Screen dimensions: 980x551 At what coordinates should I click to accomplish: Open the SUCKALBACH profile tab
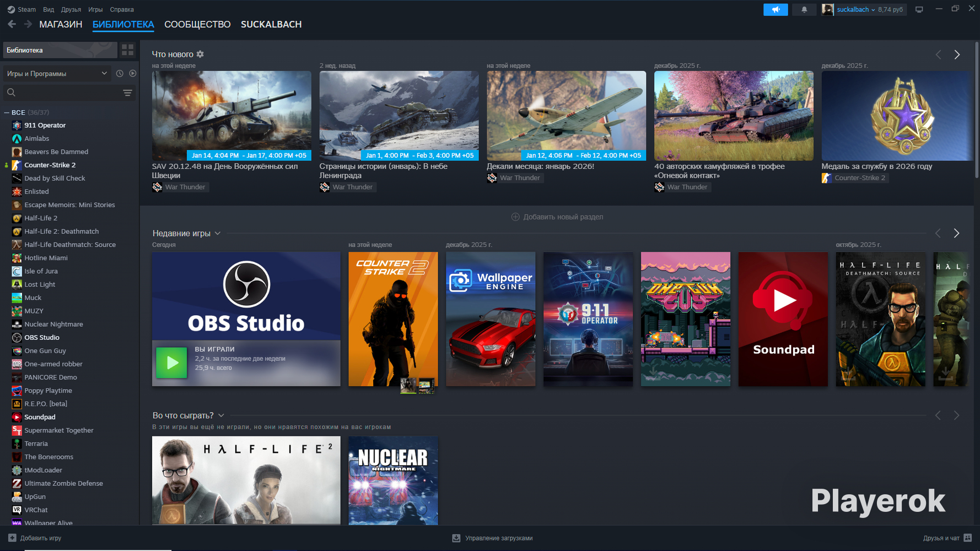click(x=271, y=24)
